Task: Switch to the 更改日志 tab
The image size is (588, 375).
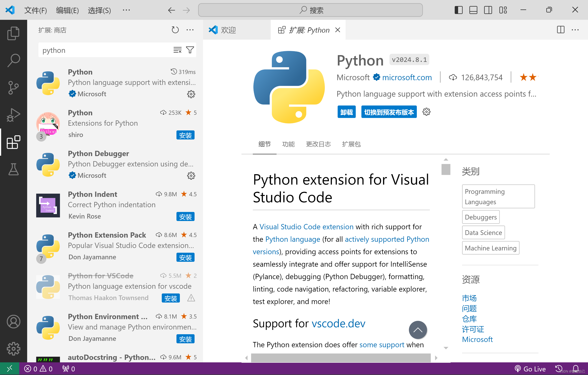Action: 318,144
